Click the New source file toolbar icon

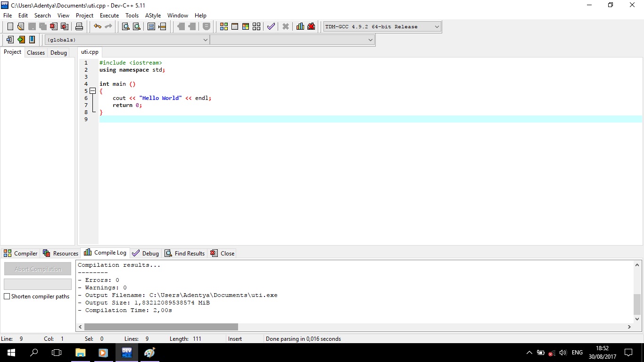(10, 26)
